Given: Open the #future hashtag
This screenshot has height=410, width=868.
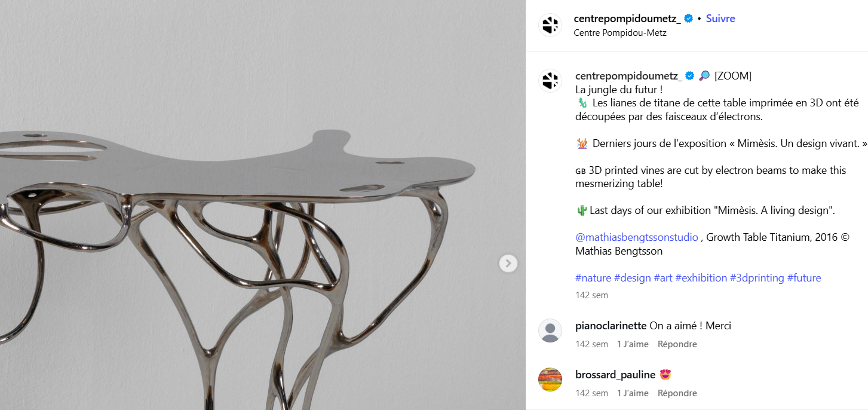Looking at the screenshot, I should [804, 278].
